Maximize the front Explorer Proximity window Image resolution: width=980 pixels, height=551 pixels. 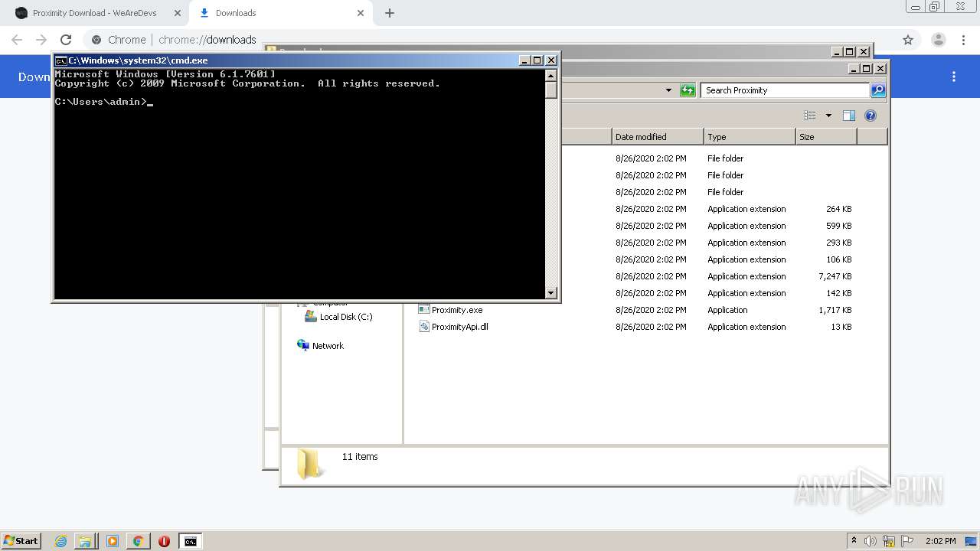tap(866, 68)
